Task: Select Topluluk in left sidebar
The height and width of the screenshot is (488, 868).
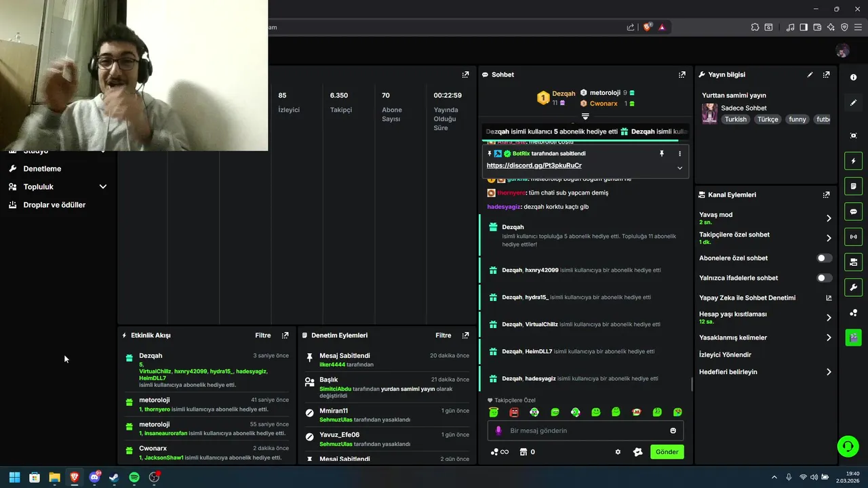Action: coord(38,186)
